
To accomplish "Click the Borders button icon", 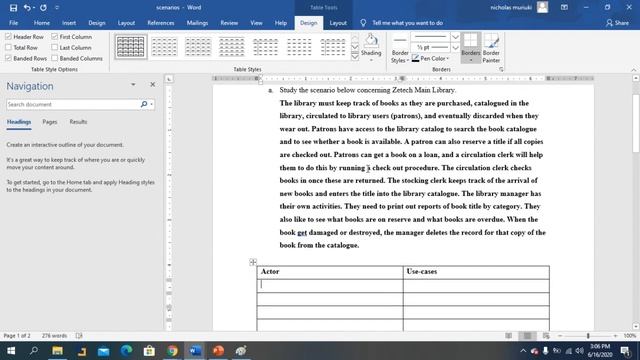I will (471, 41).
